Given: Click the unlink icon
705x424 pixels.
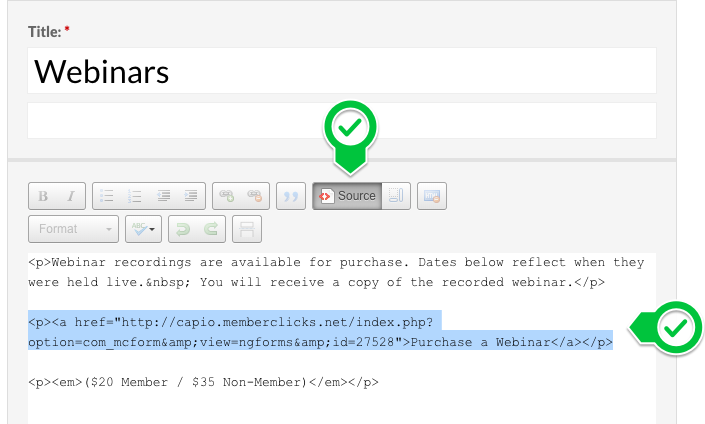Looking at the screenshot, I should coord(255,196).
